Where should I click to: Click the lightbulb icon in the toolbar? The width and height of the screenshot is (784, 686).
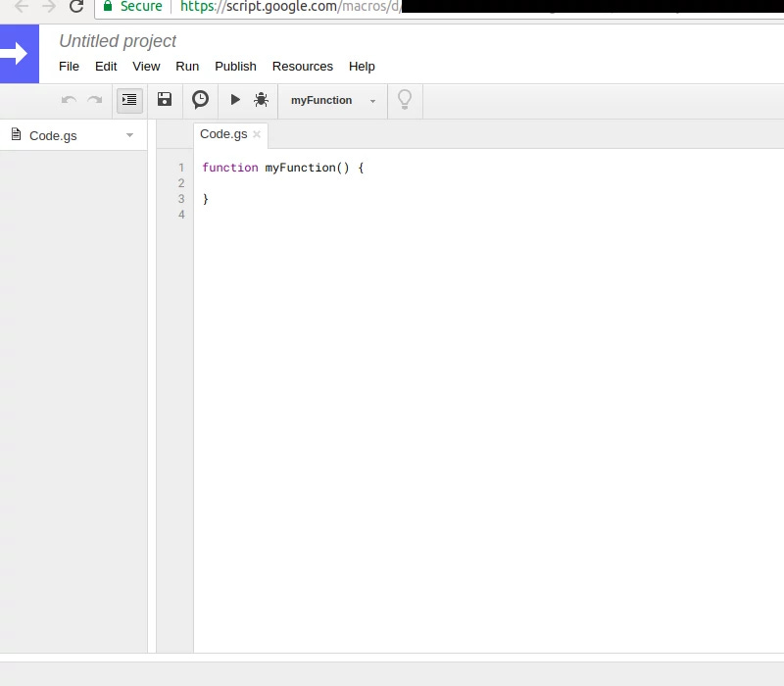point(405,99)
